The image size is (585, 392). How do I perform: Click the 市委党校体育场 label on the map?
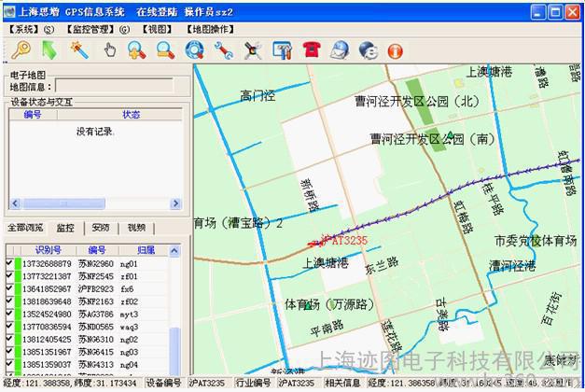pyautogui.click(x=536, y=241)
